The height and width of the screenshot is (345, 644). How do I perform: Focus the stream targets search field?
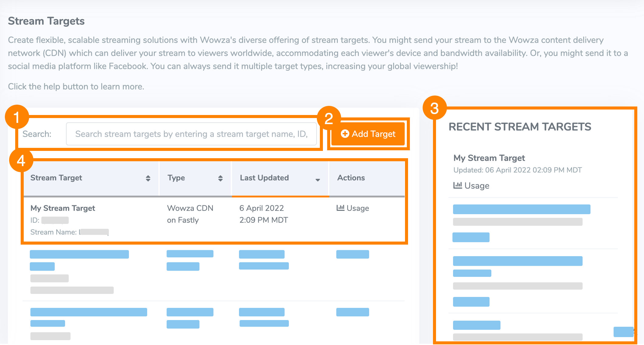coord(191,134)
